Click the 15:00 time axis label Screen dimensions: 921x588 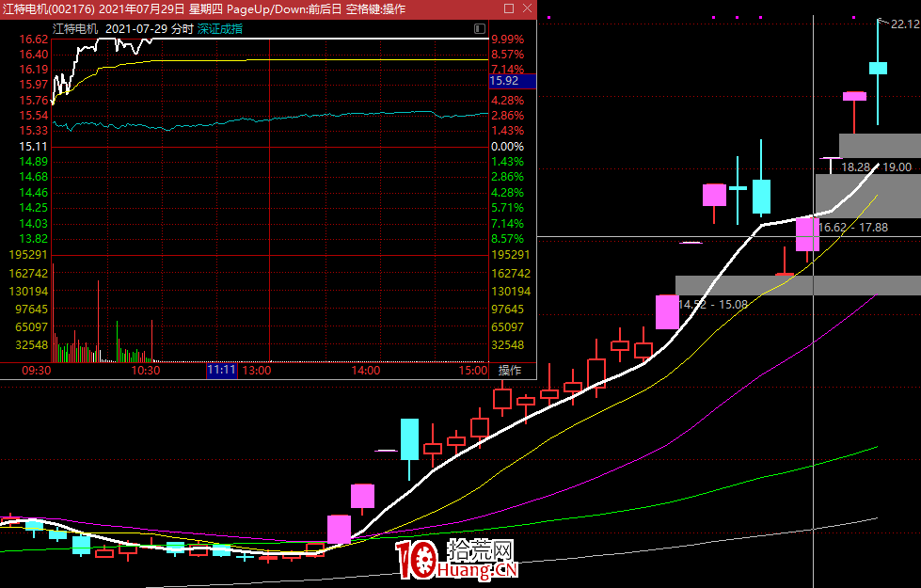(473, 371)
